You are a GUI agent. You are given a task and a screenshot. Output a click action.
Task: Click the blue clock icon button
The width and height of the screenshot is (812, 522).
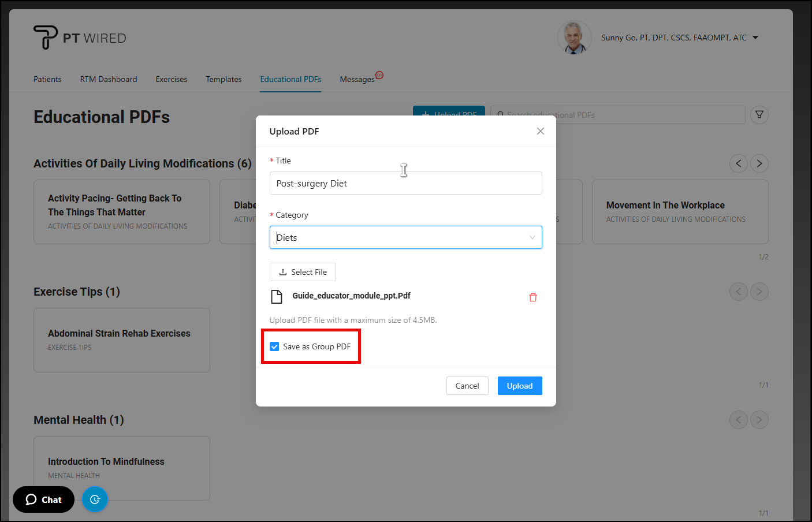(95, 499)
